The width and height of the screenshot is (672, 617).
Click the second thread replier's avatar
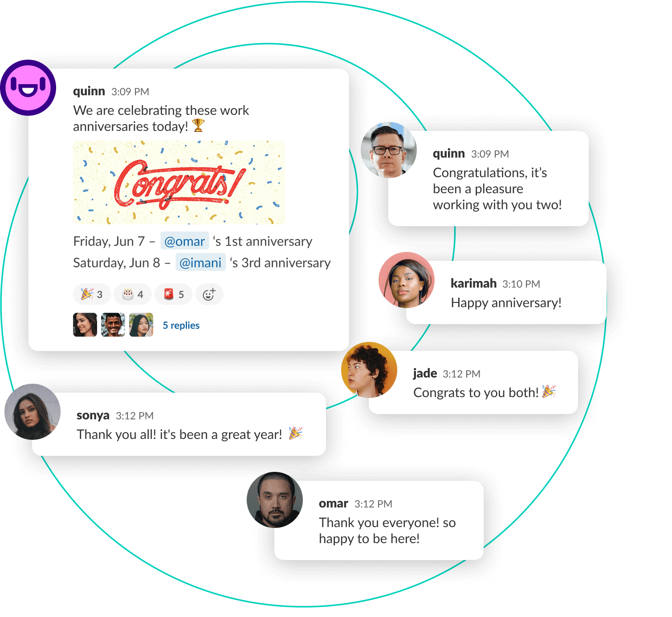pos(113,325)
